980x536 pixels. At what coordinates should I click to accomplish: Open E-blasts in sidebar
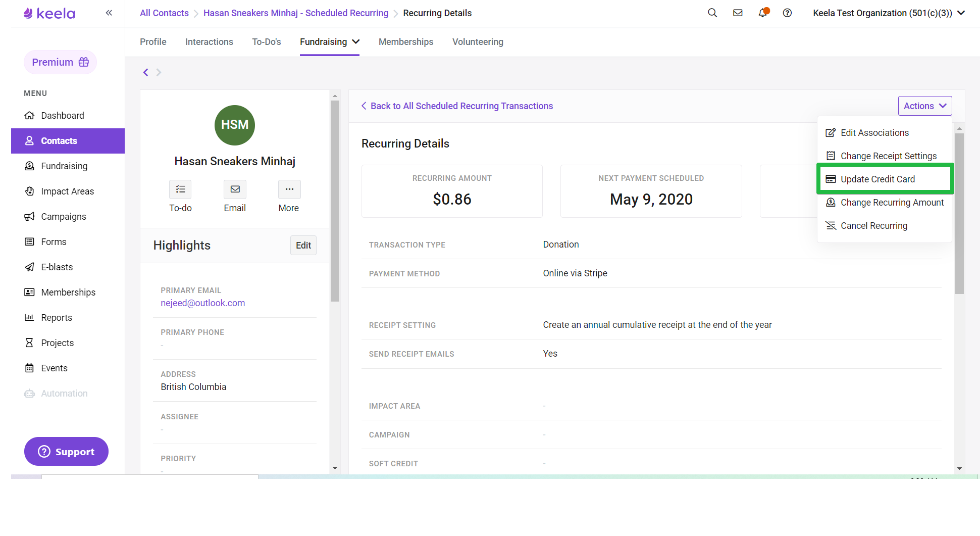tap(68, 267)
